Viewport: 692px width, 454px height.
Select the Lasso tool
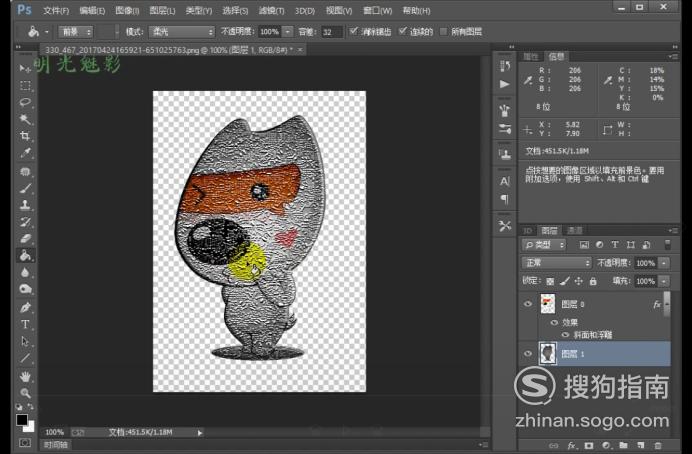[25, 102]
